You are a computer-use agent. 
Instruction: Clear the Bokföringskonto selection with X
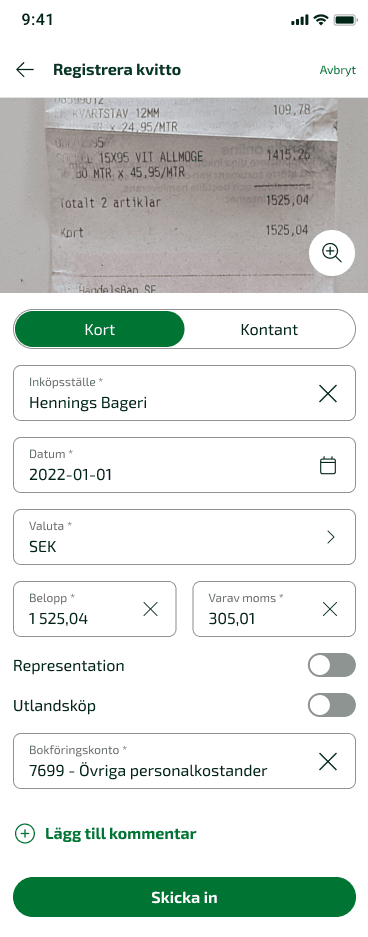click(x=328, y=761)
